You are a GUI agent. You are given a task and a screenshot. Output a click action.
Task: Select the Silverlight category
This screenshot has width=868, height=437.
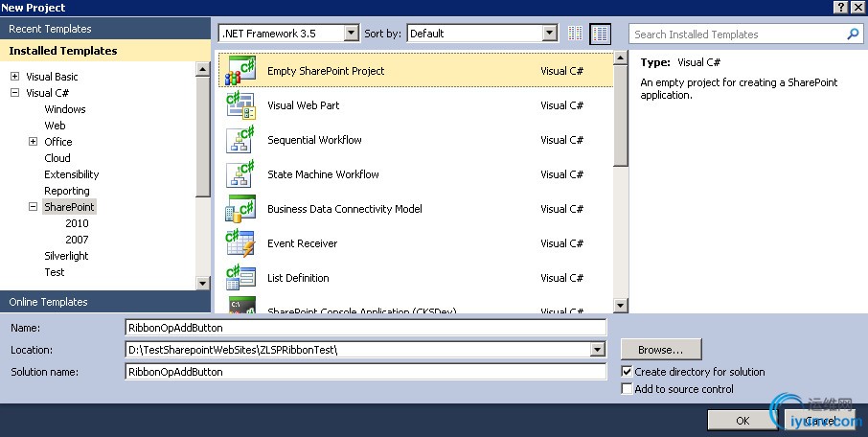tap(66, 256)
